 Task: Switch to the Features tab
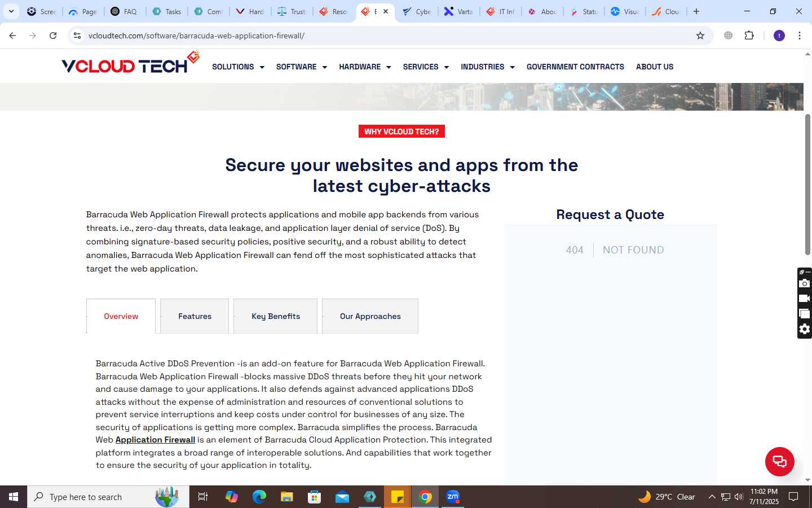[x=195, y=316]
